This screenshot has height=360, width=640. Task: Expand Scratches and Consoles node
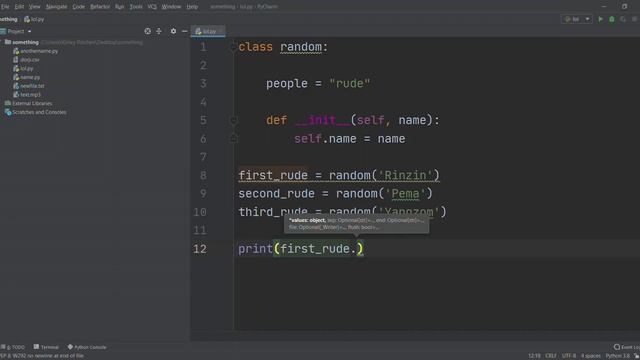[x=36, y=112]
